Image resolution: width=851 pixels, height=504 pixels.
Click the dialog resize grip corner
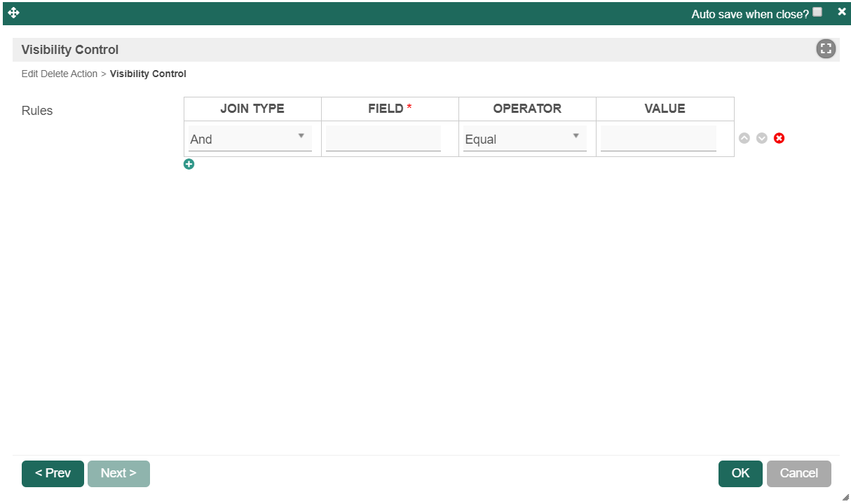pyautogui.click(x=845, y=497)
